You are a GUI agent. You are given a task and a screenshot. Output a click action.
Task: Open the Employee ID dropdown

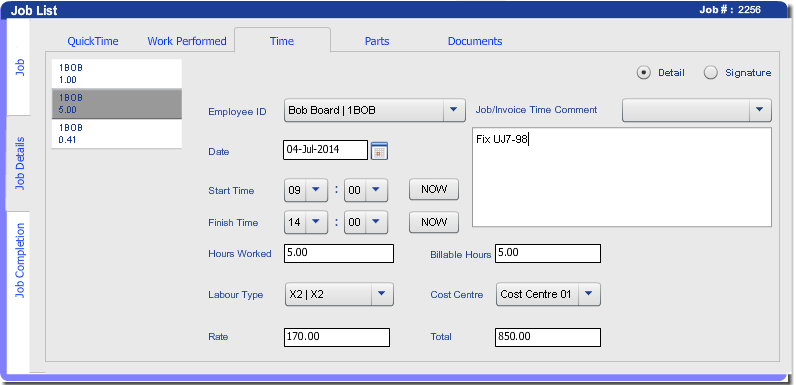point(375,110)
